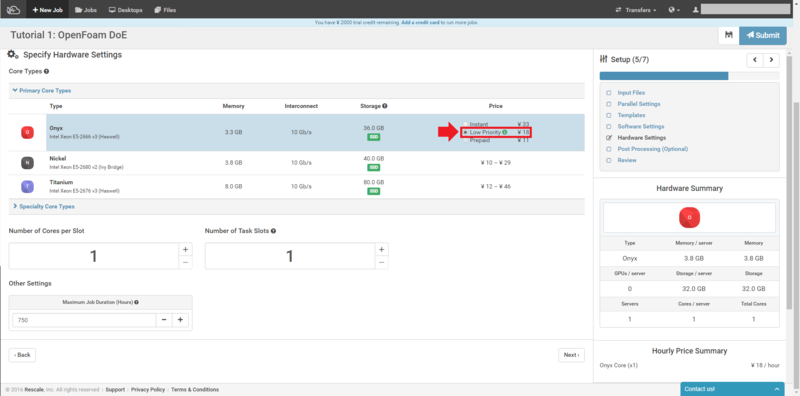Expand the Specialty Core Types section

tap(43, 207)
